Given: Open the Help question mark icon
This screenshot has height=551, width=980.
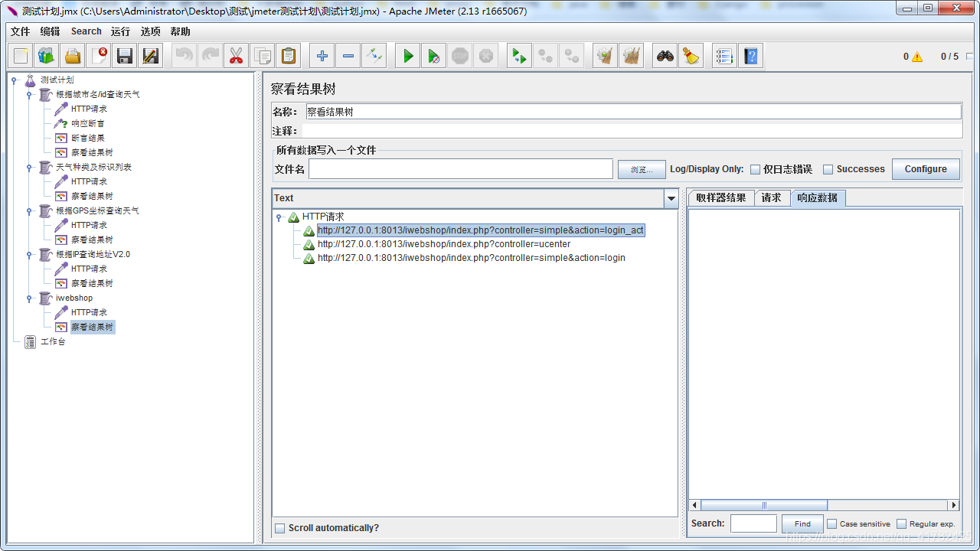Looking at the screenshot, I should pyautogui.click(x=751, y=56).
